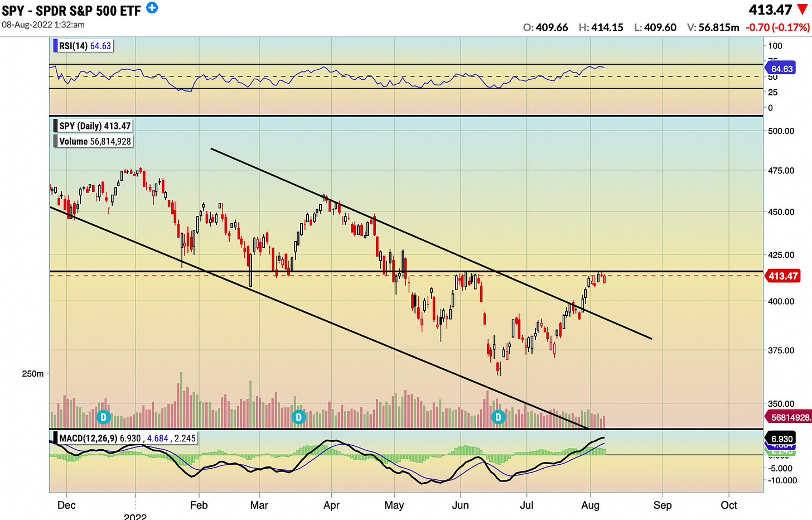812x520 pixels.
Task: Click the O: 409.66 open value
Action: pos(545,27)
